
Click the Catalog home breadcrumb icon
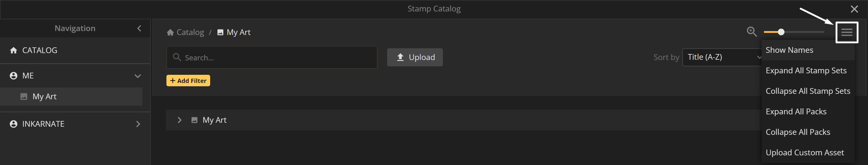(x=170, y=32)
